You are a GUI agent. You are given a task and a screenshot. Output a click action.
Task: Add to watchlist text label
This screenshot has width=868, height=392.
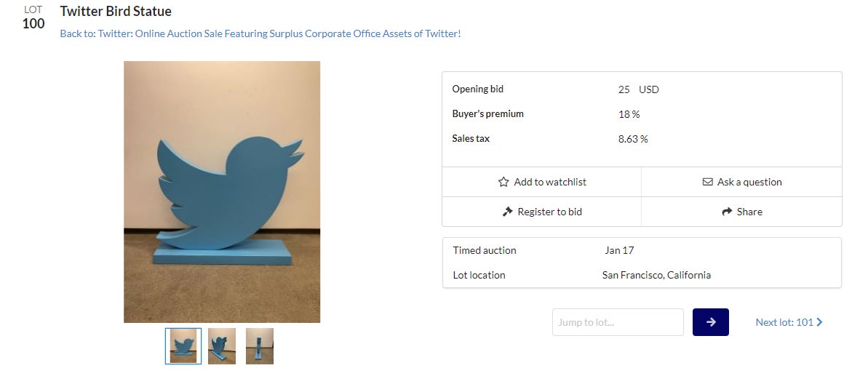(x=550, y=182)
